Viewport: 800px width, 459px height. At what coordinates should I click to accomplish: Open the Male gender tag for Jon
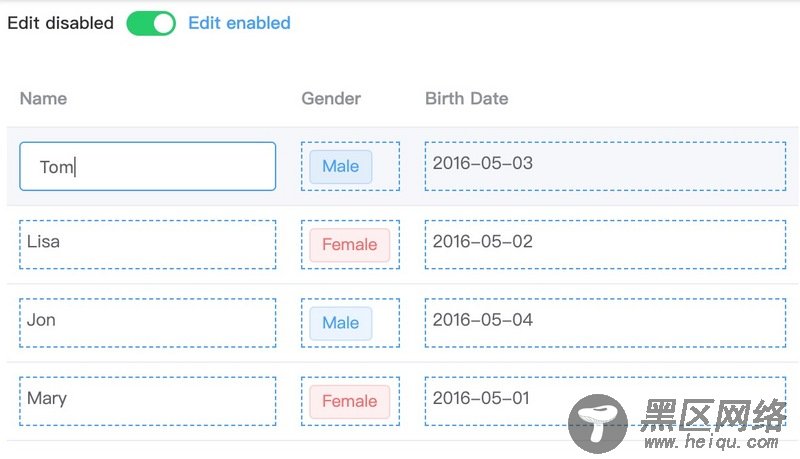(x=341, y=323)
